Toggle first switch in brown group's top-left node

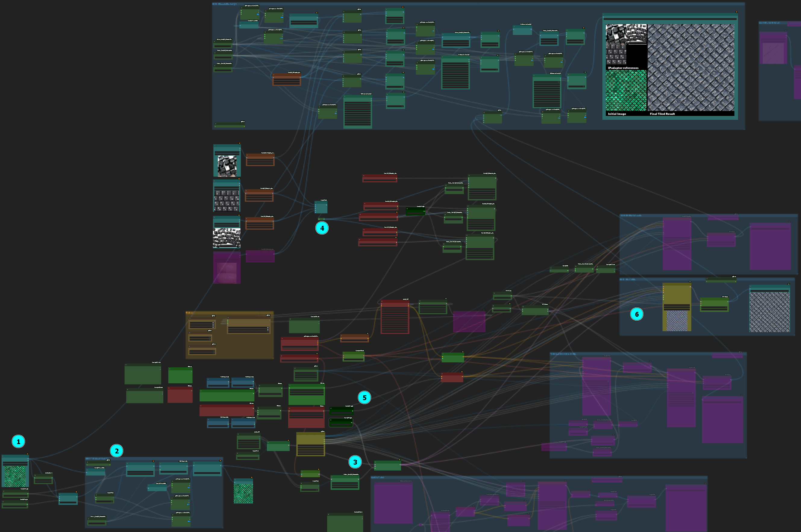[x=213, y=323]
